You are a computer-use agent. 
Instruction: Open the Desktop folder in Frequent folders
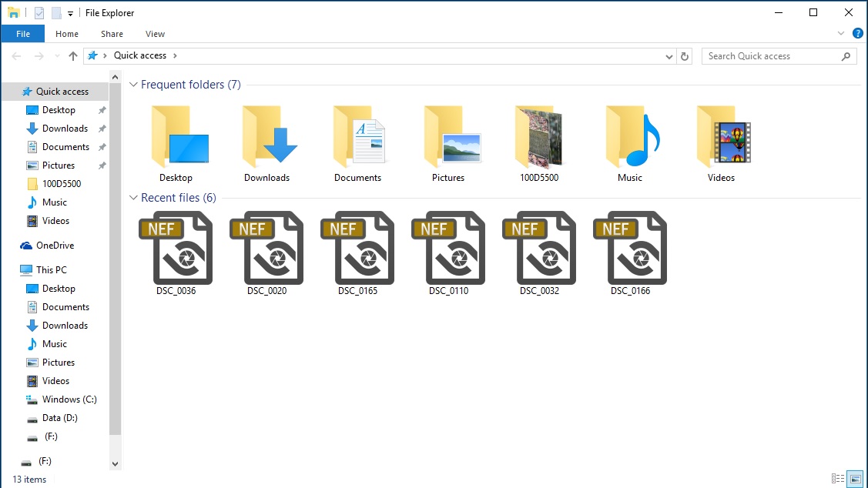click(176, 144)
